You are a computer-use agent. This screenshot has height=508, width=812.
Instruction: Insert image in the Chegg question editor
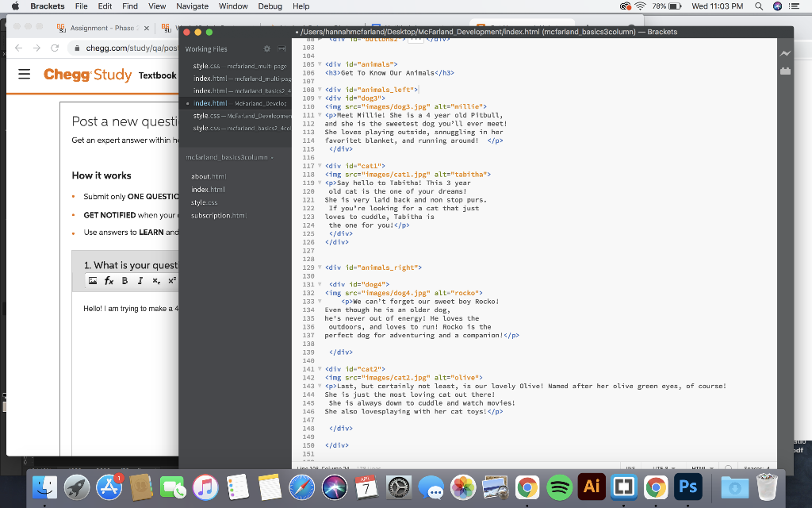coord(93,281)
